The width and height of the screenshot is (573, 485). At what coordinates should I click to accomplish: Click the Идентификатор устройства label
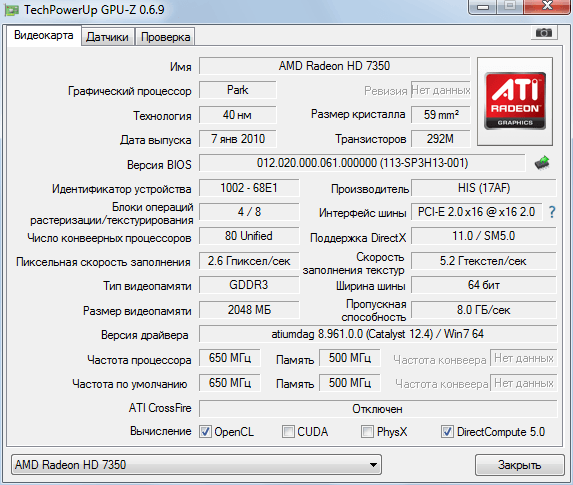(121, 189)
